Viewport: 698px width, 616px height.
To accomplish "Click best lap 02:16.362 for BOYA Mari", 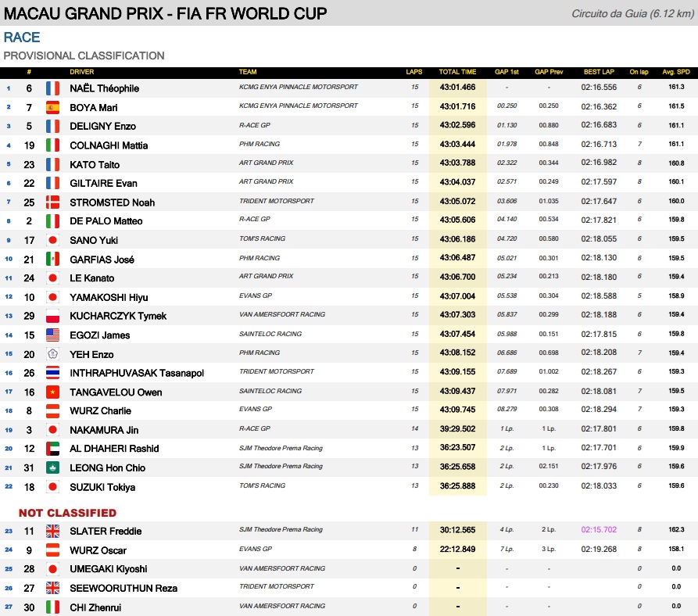I will (x=599, y=106).
